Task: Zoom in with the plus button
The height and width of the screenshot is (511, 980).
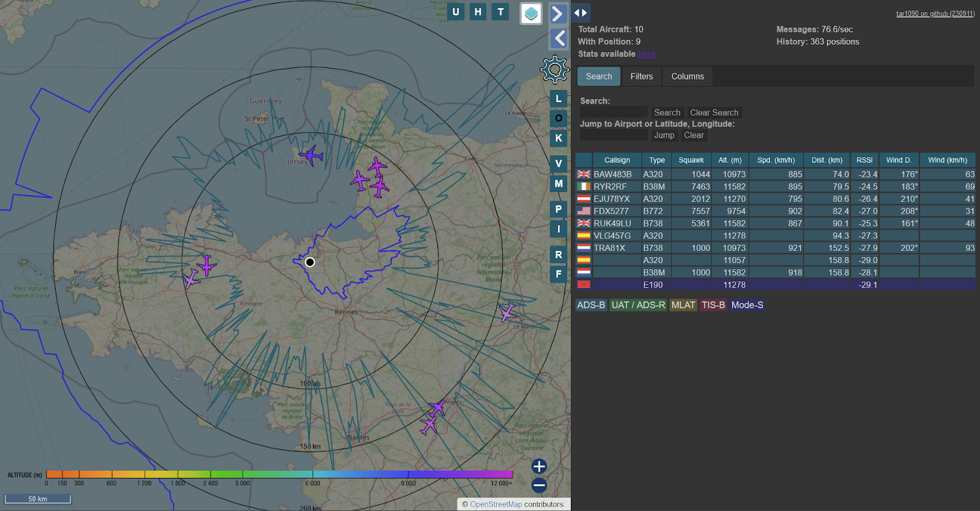Action: coord(539,466)
